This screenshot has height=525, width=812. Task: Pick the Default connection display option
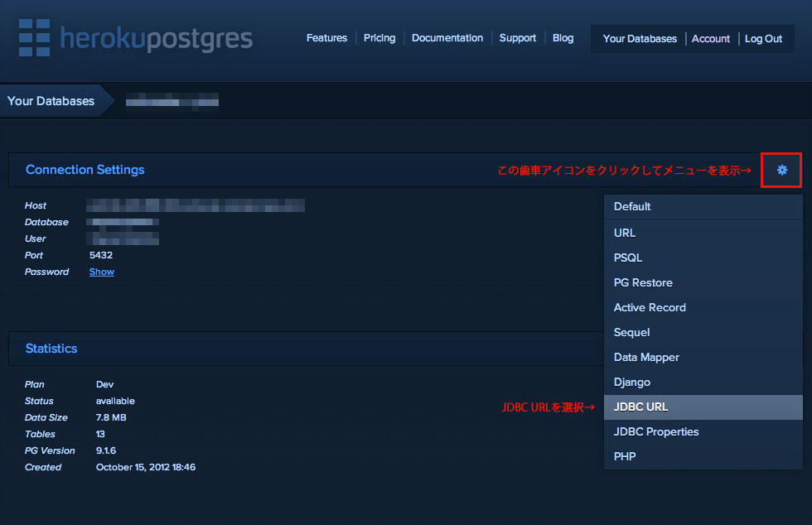click(x=703, y=206)
